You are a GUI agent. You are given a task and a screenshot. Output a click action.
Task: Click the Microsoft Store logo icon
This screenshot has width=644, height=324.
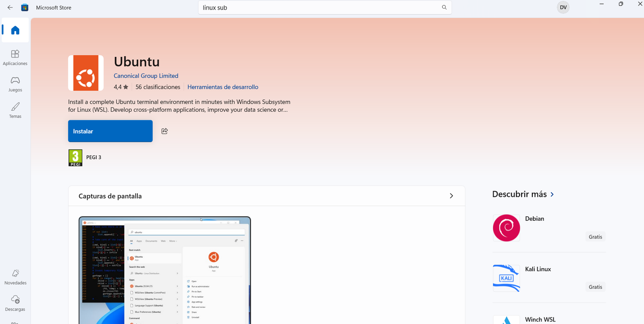point(25,8)
